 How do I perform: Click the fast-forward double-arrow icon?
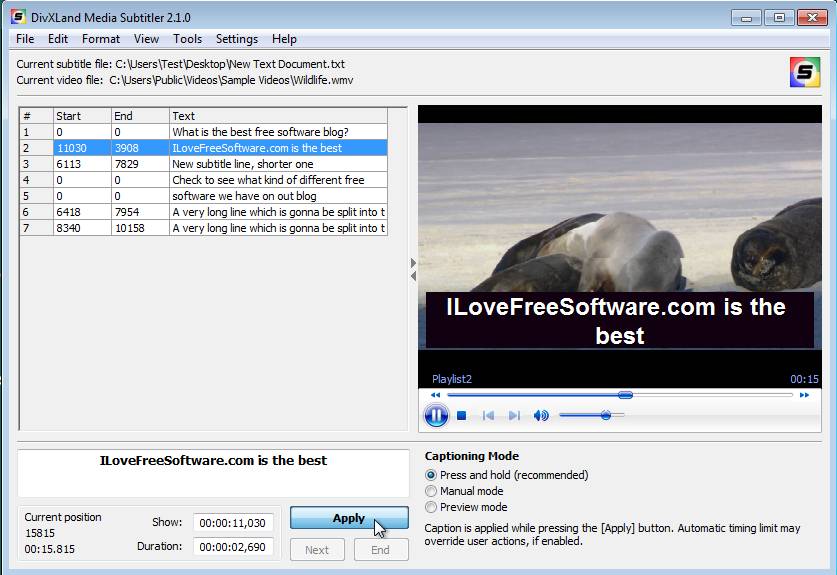(804, 395)
